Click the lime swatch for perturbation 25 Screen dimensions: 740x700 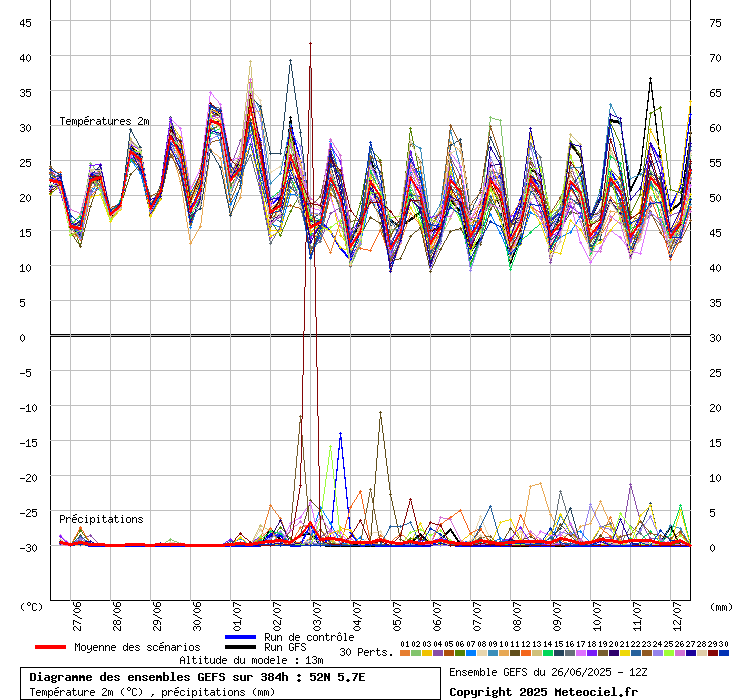coord(669,653)
